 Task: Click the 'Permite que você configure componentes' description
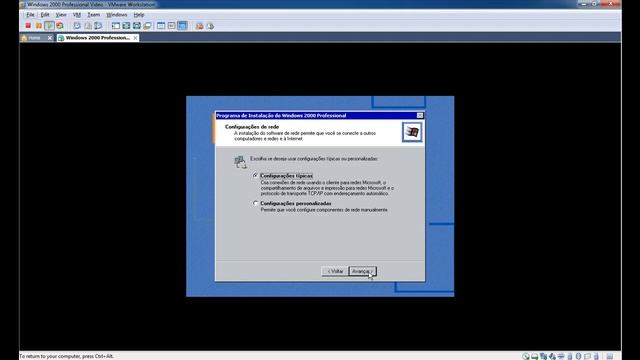(x=324, y=210)
